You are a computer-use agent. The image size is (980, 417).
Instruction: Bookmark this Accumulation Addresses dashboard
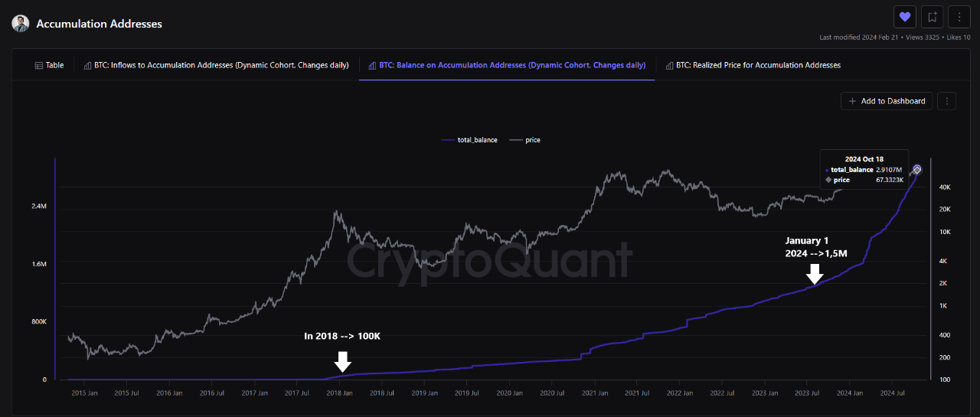(932, 17)
